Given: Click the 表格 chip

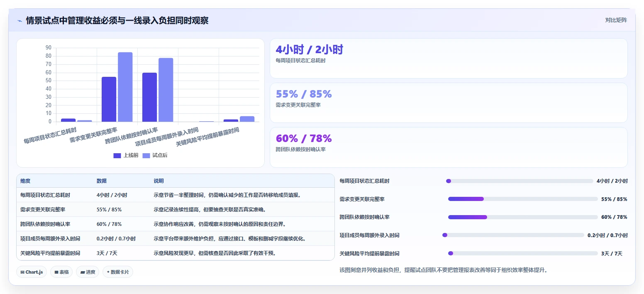Looking at the screenshot, I should pyautogui.click(x=61, y=272).
